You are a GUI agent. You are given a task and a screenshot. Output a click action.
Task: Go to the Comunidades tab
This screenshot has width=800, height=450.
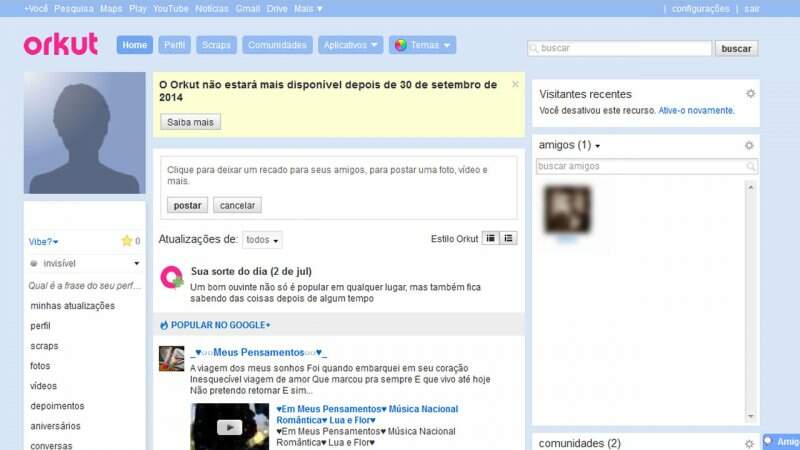(277, 45)
